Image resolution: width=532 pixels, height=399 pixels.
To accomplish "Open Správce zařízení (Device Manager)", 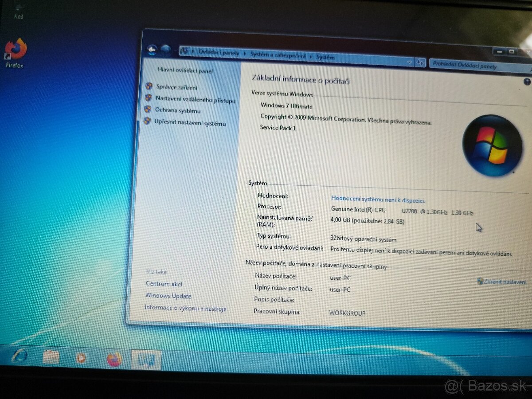I will coord(177,87).
